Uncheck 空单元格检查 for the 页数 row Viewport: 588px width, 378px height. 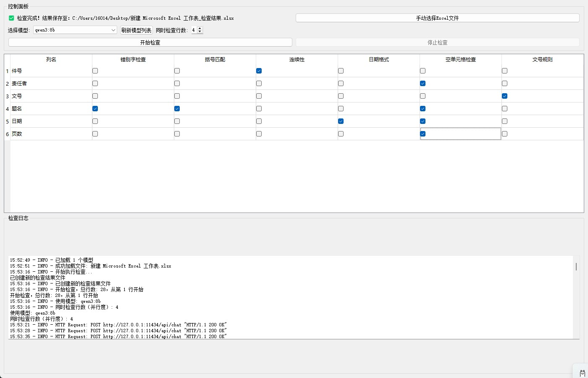423,134
